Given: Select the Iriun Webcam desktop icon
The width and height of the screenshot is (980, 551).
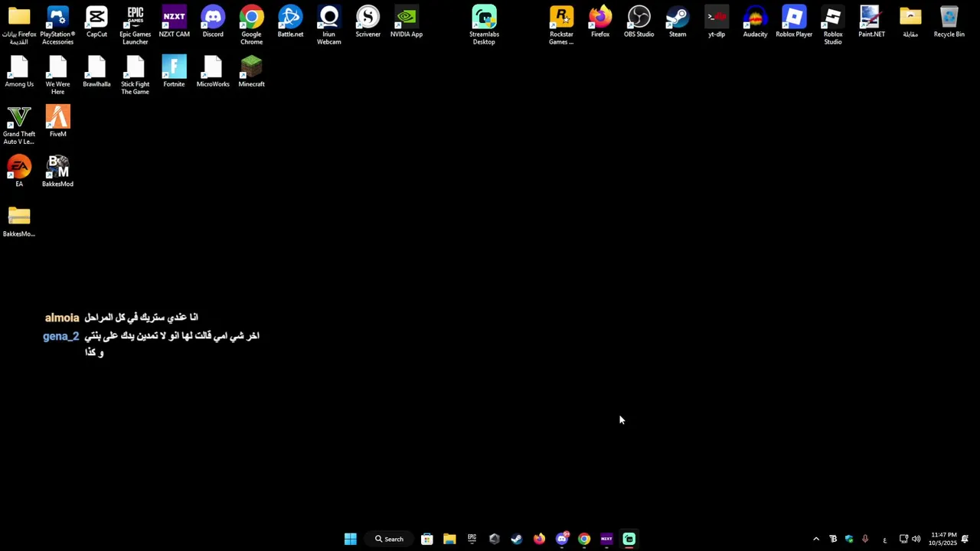Looking at the screenshot, I should (329, 25).
